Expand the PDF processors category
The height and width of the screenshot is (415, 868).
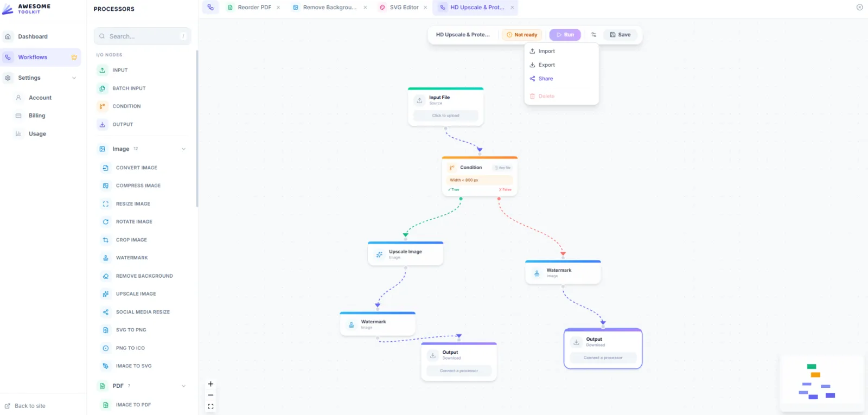[x=183, y=386]
